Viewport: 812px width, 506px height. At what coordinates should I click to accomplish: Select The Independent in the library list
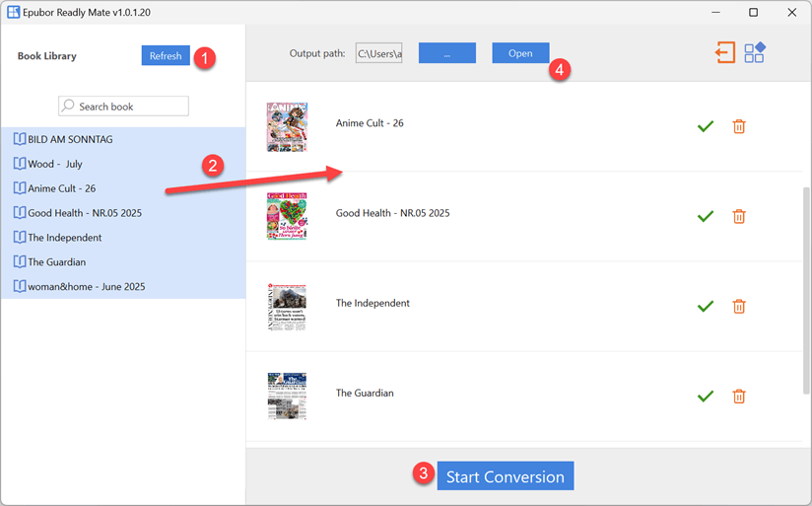pos(123,238)
